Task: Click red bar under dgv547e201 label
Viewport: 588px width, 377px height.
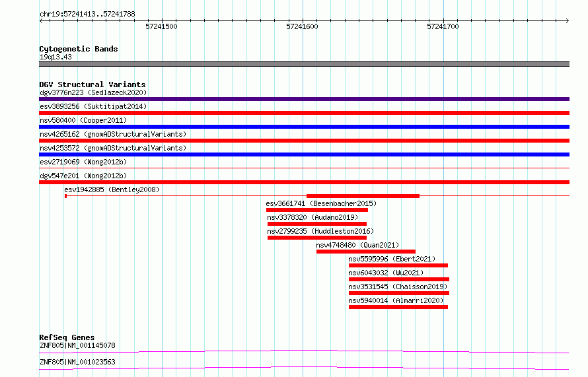Action: 304,182
